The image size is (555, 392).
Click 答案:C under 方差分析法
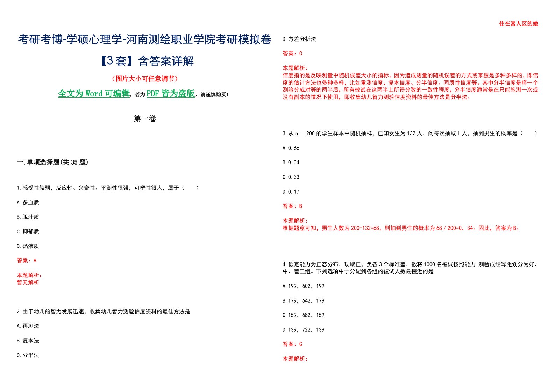click(x=292, y=53)
